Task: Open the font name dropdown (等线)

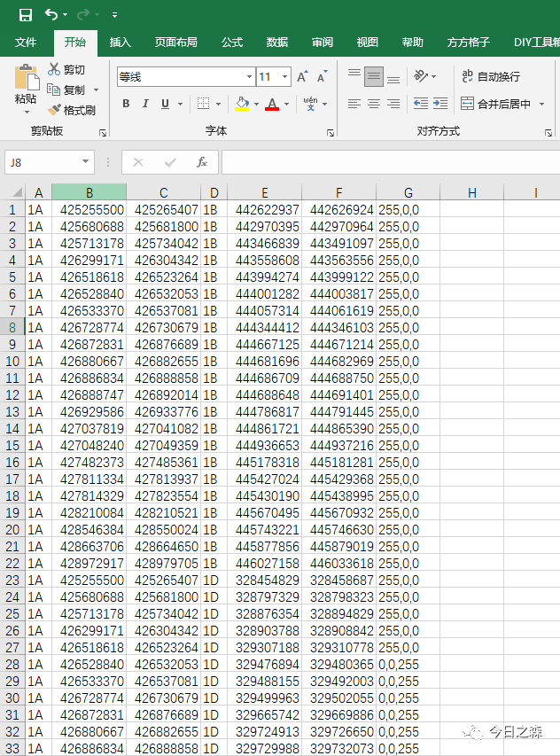Action: [249, 77]
